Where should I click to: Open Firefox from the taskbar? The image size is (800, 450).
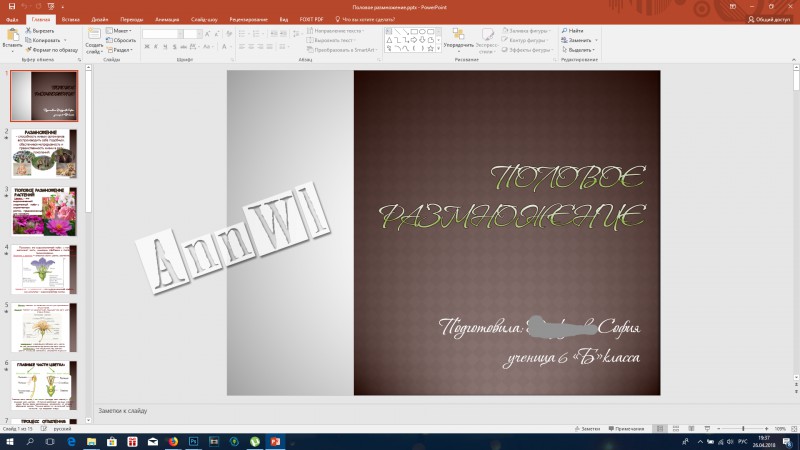tap(173, 441)
